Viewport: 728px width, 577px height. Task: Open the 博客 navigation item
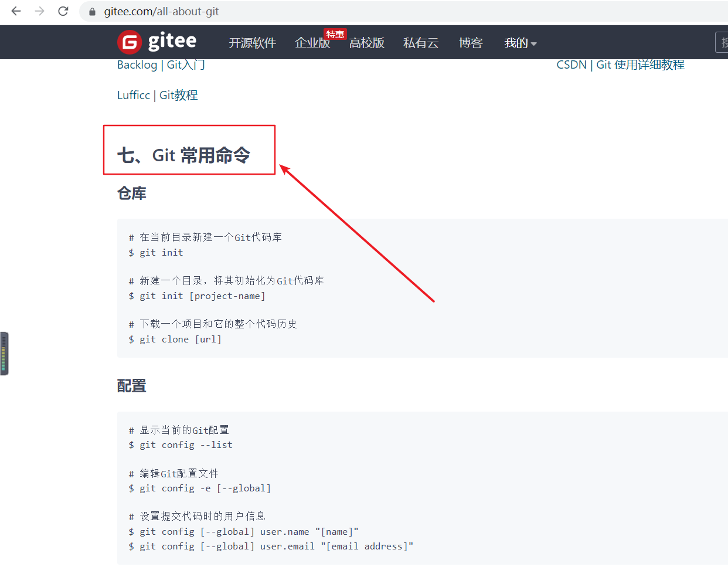pyautogui.click(x=471, y=43)
